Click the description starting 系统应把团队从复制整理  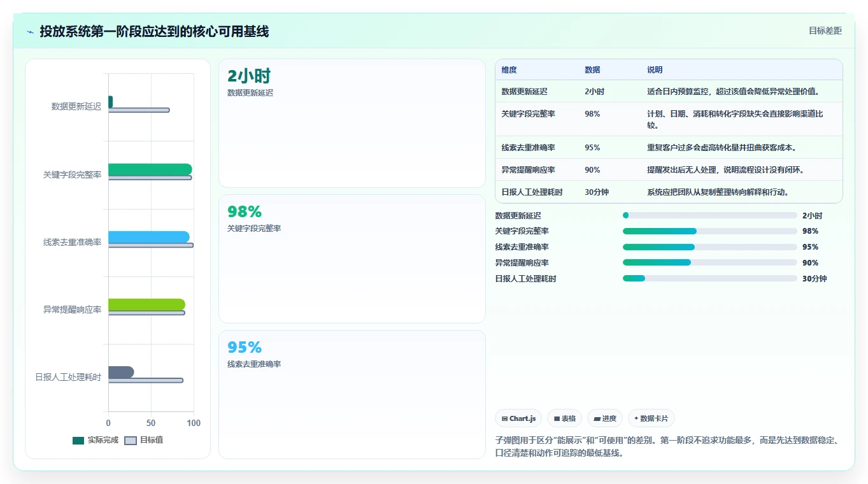(x=718, y=192)
